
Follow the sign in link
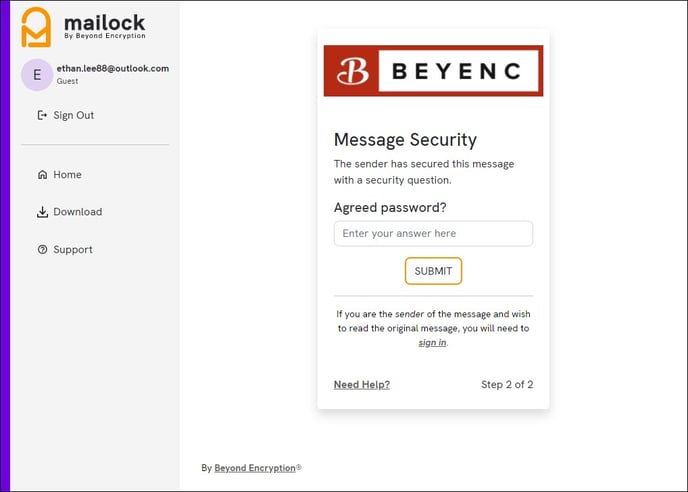pyautogui.click(x=432, y=342)
